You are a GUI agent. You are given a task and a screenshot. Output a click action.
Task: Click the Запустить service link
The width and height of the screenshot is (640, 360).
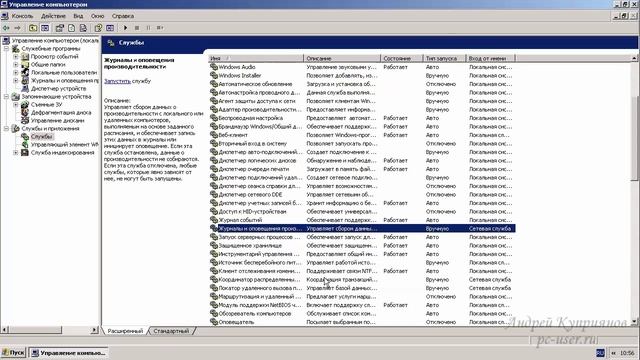pos(117,81)
